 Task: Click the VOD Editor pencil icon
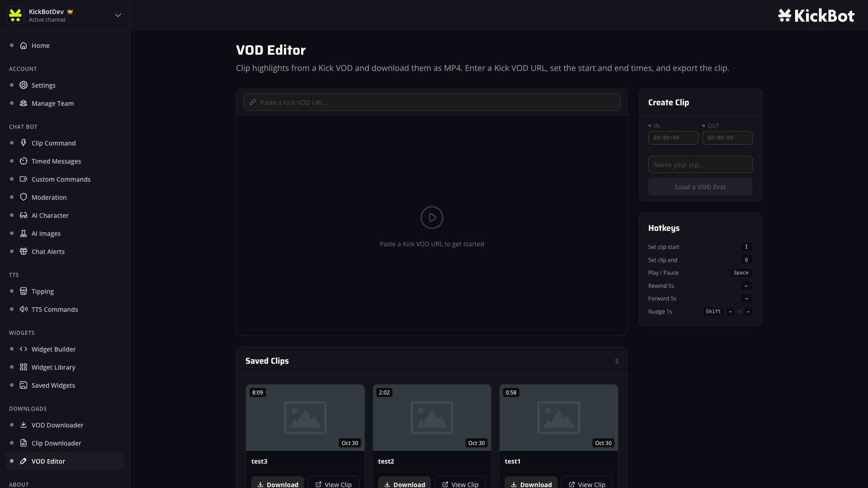pyautogui.click(x=24, y=461)
